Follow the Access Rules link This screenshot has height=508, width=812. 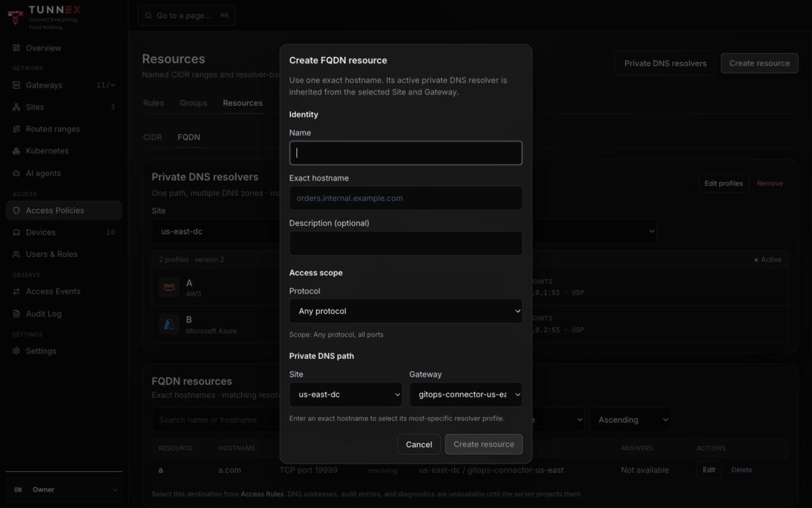pyautogui.click(x=262, y=494)
